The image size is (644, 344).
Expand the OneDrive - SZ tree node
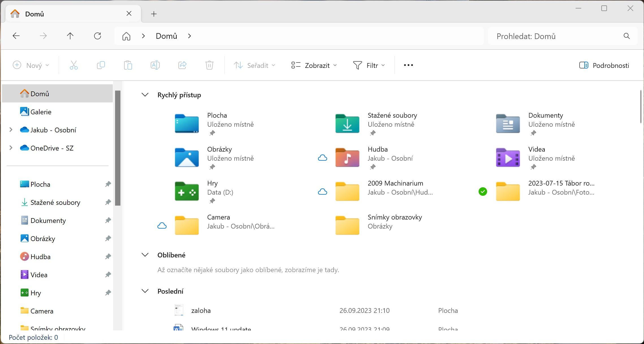[x=11, y=148]
